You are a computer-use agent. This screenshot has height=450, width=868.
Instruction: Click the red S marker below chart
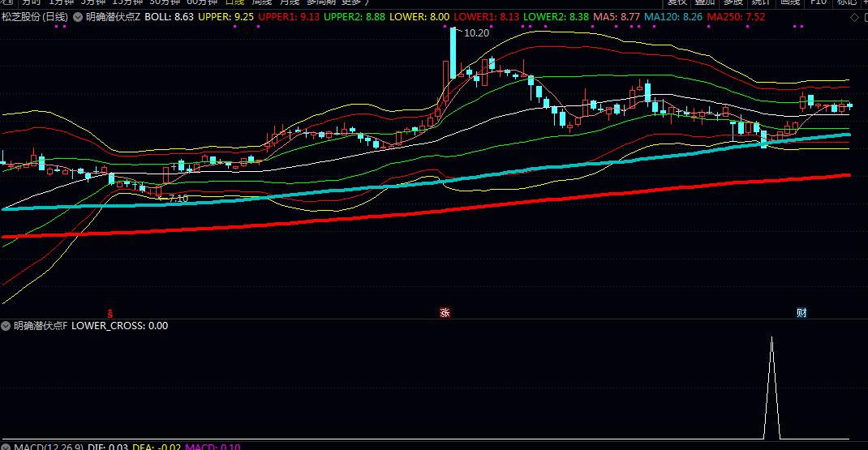pos(110,313)
